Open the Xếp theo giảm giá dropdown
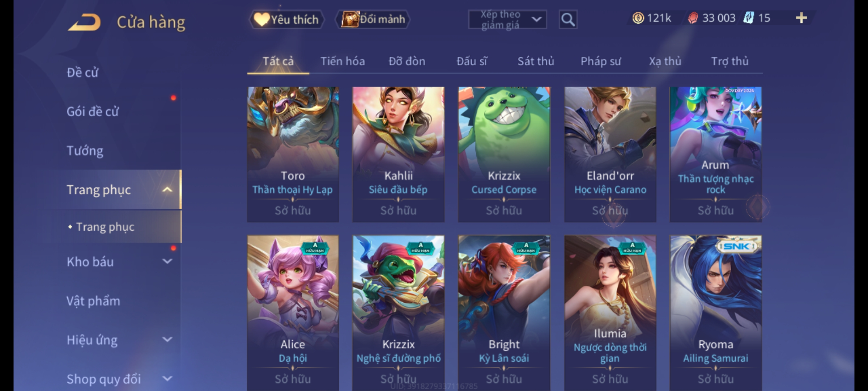Viewport: 868px width, 391px height. click(507, 20)
